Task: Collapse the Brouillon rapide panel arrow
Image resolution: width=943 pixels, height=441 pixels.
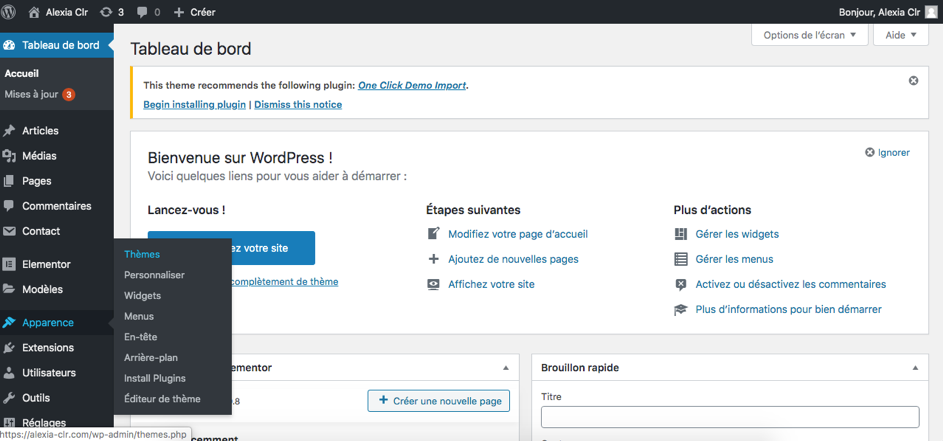Action: [915, 368]
